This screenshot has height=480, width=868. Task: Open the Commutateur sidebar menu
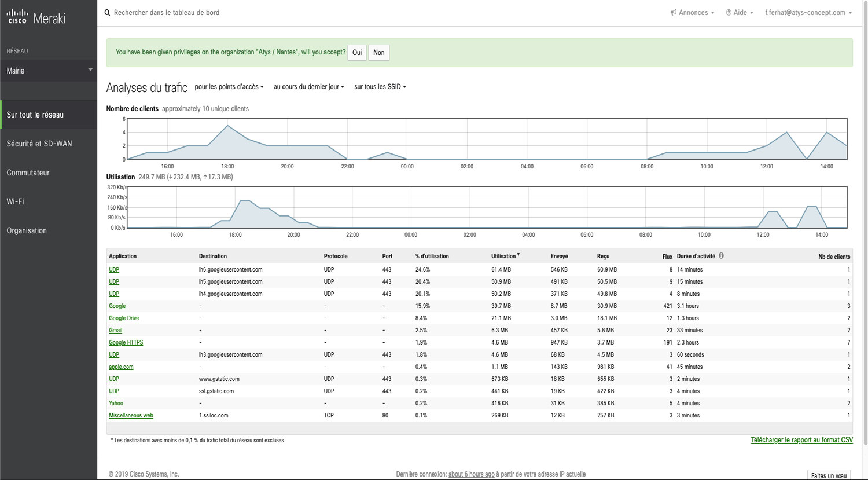[49, 173]
